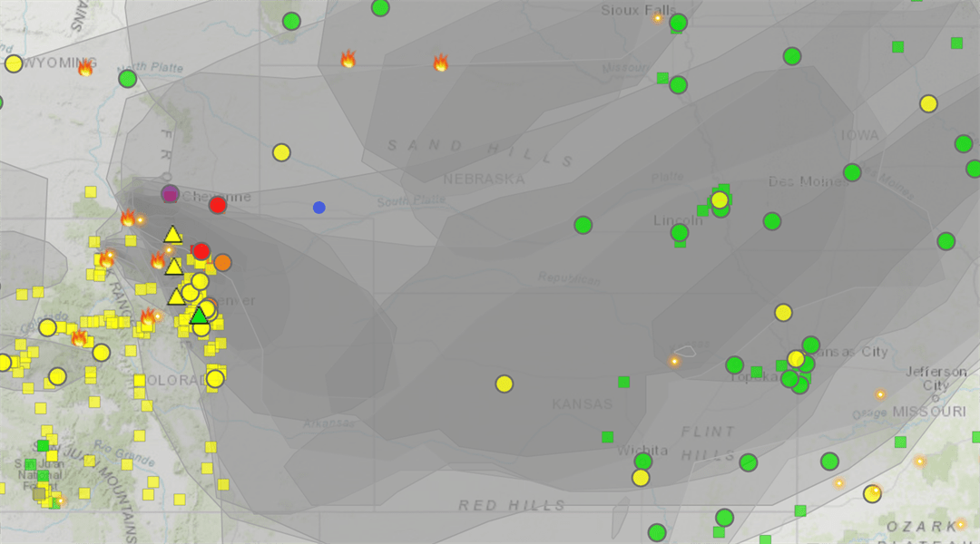Click the KANSAS state label
The width and height of the screenshot is (980, 544).
point(583,404)
